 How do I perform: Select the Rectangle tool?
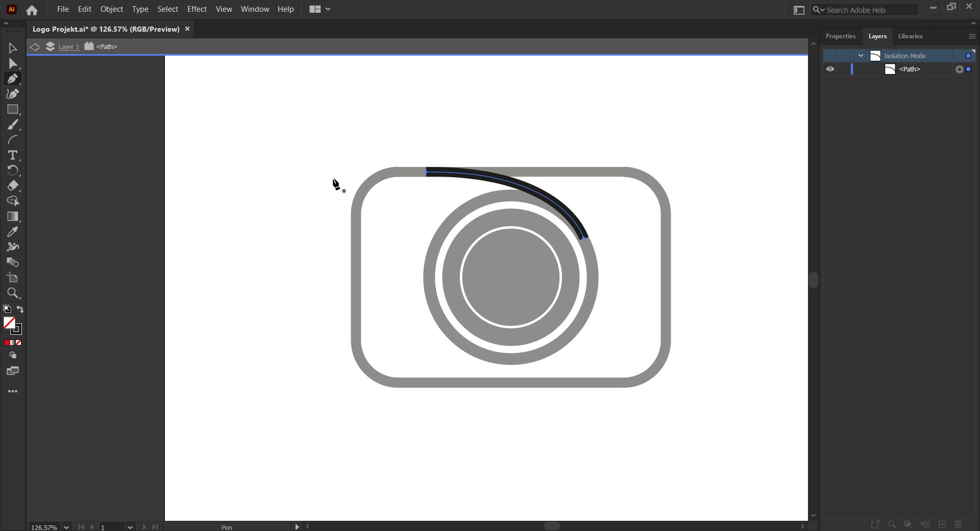[13, 109]
